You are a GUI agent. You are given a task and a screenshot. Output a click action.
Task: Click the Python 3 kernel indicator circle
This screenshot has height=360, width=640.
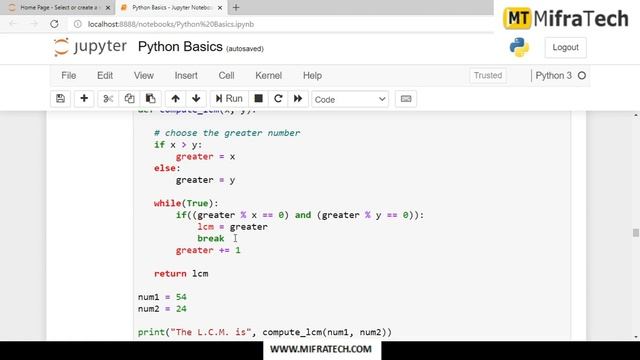(582, 76)
